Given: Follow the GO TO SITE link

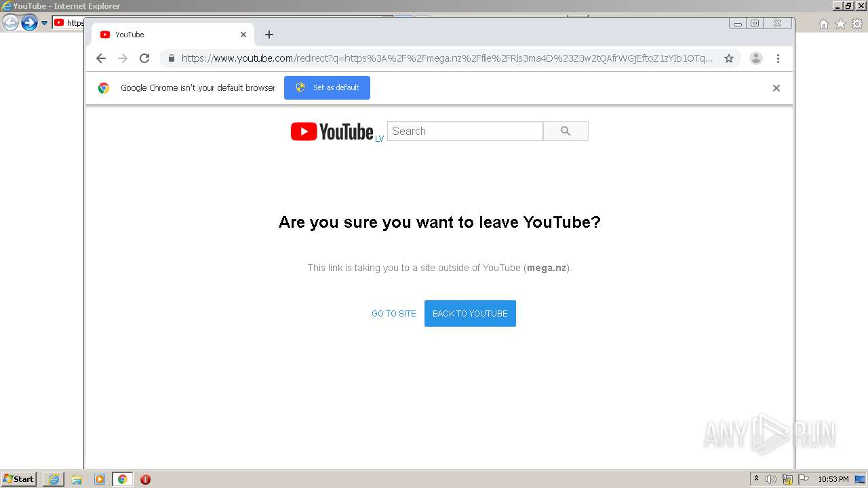Looking at the screenshot, I should click(394, 314).
